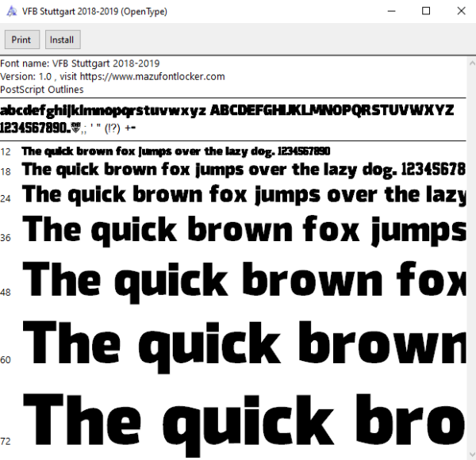Close the VFB Stuttgart font window

click(461, 11)
